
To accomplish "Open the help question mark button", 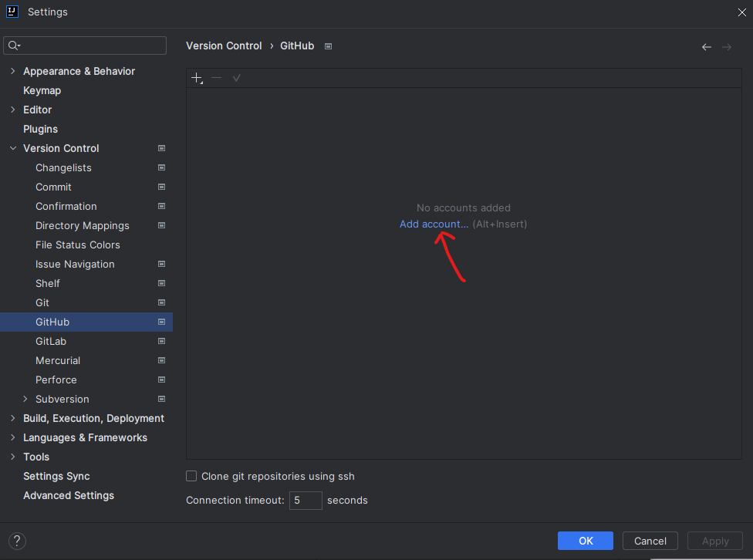I will 17,541.
